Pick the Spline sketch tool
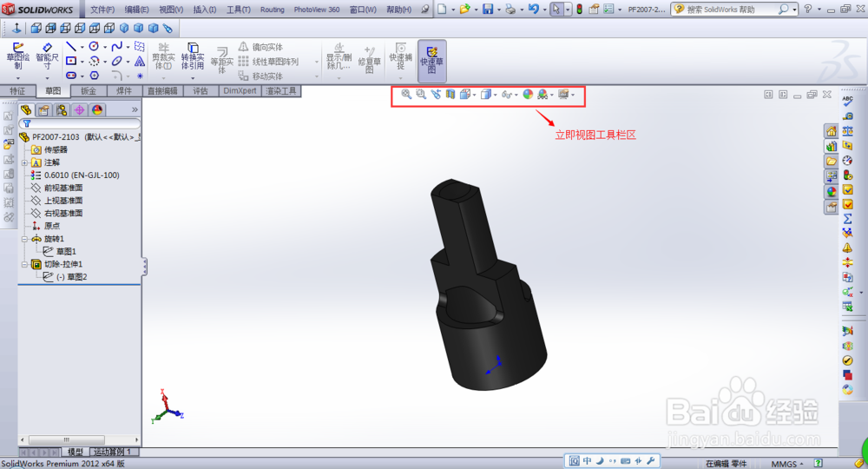 116,47
